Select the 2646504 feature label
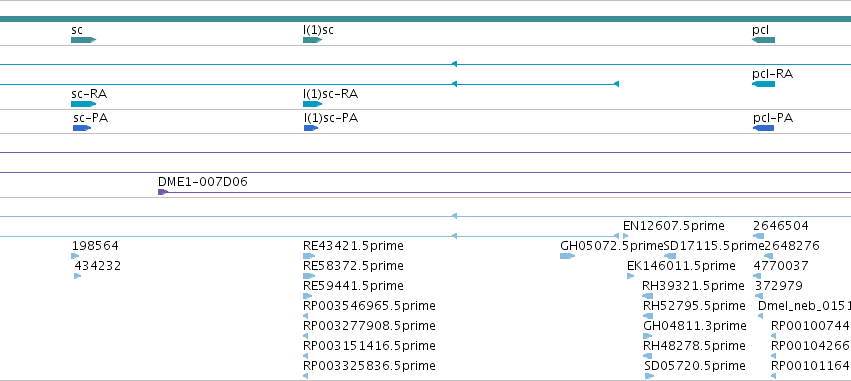The width and height of the screenshot is (851, 381). pyautogui.click(x=780, y=226)
